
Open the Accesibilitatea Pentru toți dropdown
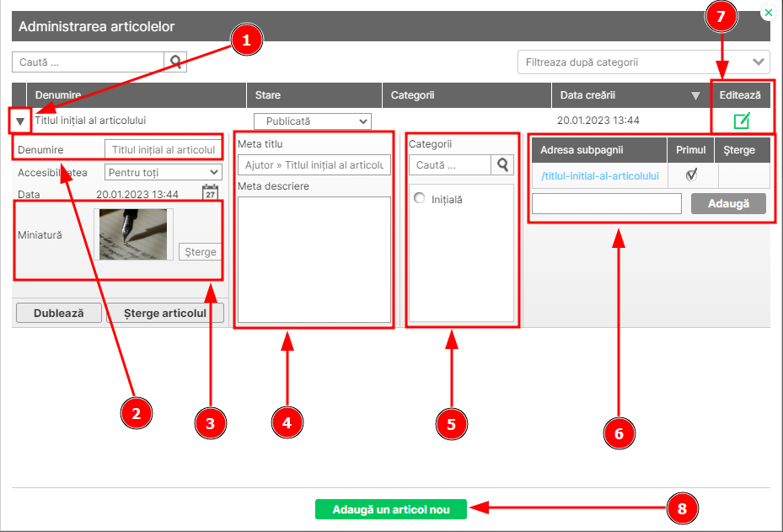tap(163, 172)
